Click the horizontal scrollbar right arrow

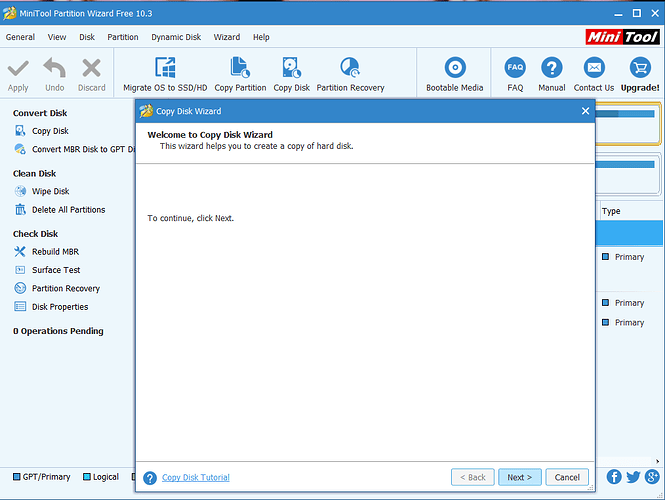[658, 461]
